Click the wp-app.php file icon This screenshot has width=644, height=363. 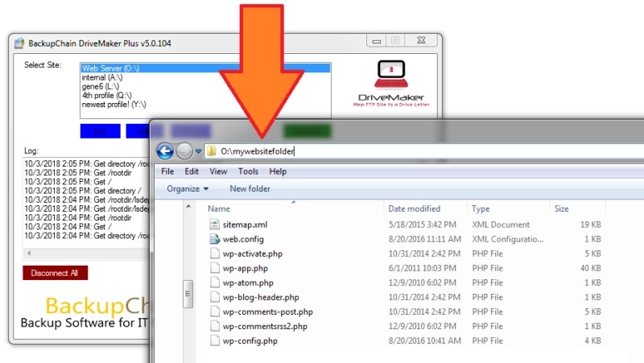[214, 268]
